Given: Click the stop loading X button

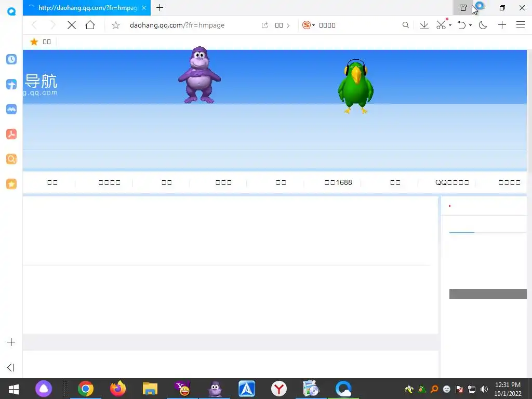Looking at the screenshot, I should point(72,25).
